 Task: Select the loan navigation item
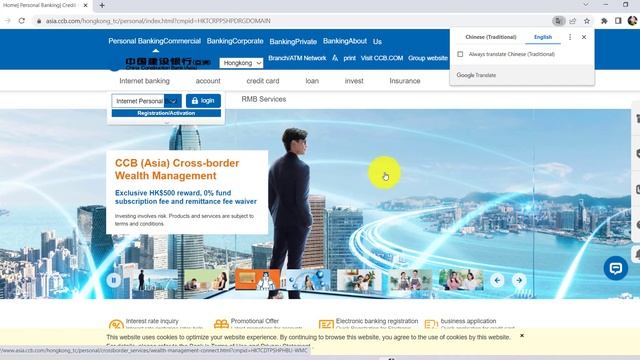pyautogui.click(x=312, y=81)
